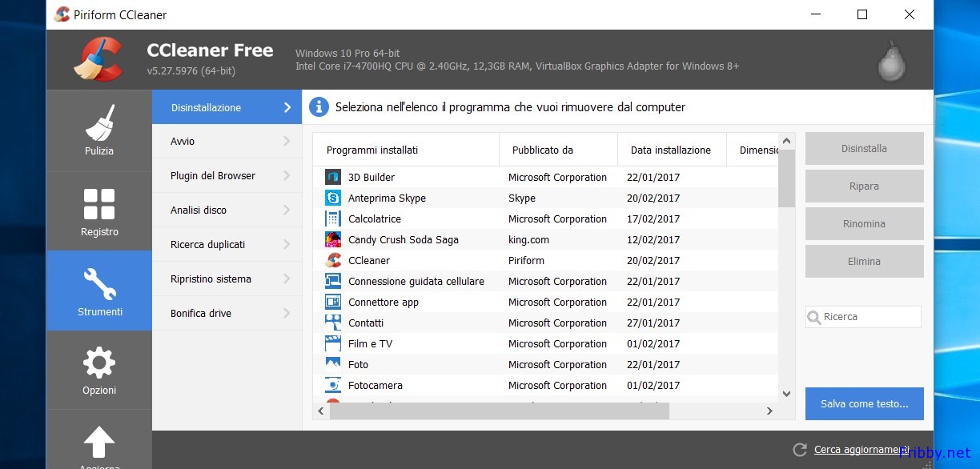This screenshot has height=469, width=980.
Task: Click the king.com publisher cell
Action: point(528,239)
